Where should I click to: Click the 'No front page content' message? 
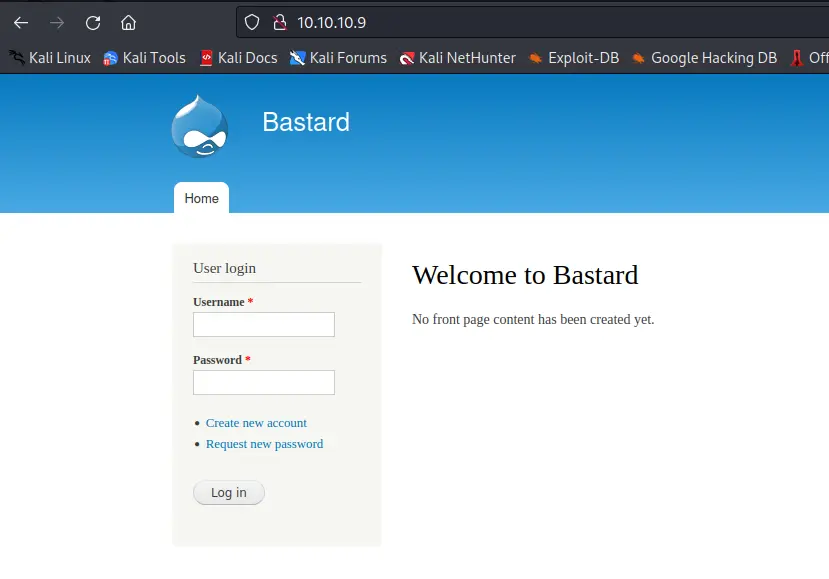click(533, 319)
